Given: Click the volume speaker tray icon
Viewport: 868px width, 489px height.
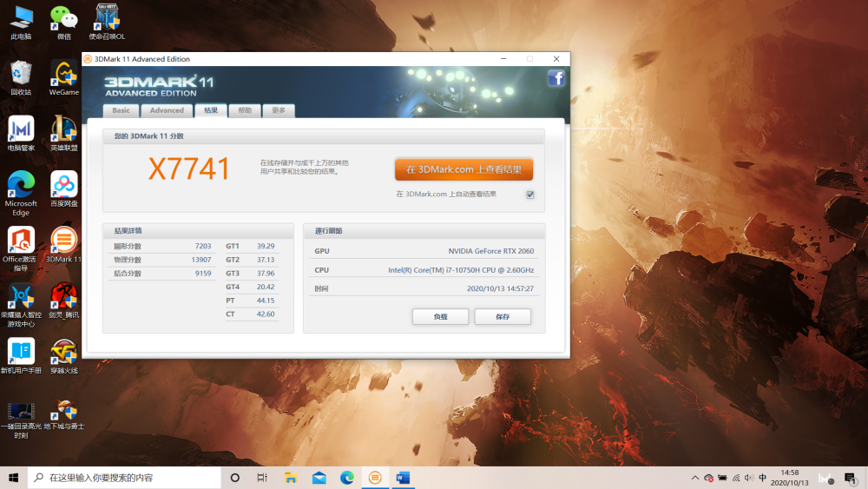Looking at the screenshot, I should (x=749, y=478).
